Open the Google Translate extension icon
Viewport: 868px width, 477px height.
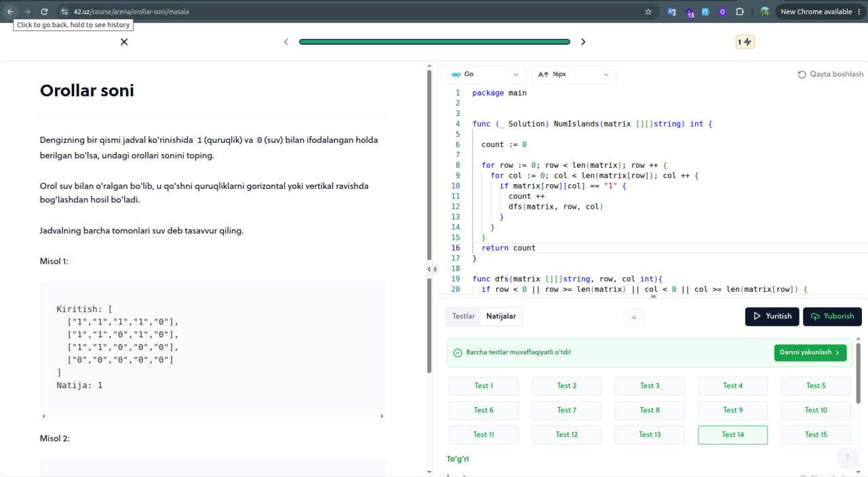(672, 12)
